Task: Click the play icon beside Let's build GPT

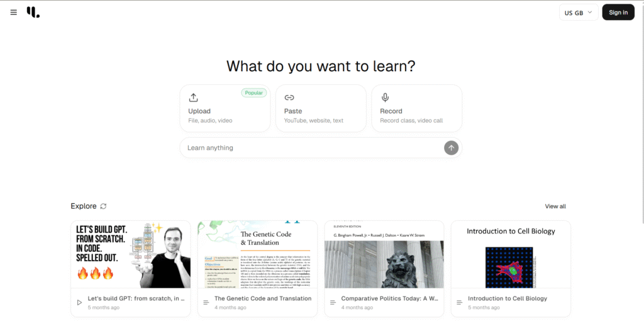Action: click(79, 303)
